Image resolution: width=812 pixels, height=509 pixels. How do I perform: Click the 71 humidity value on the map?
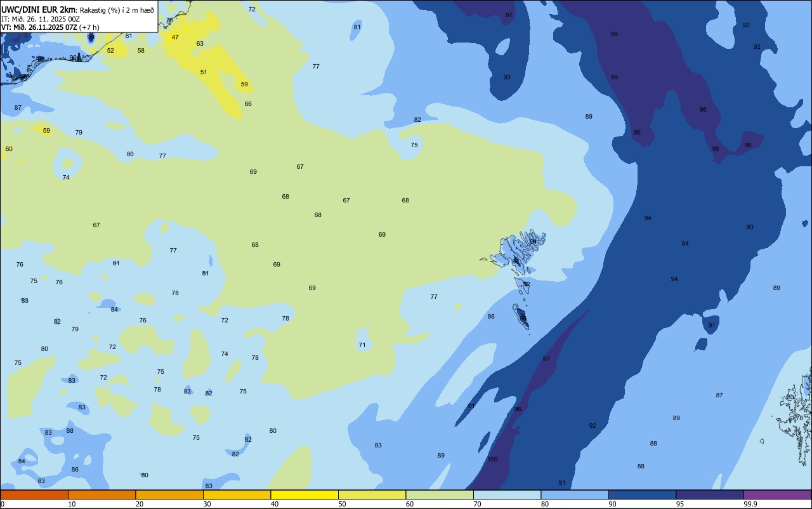click(x=362, y=345)
